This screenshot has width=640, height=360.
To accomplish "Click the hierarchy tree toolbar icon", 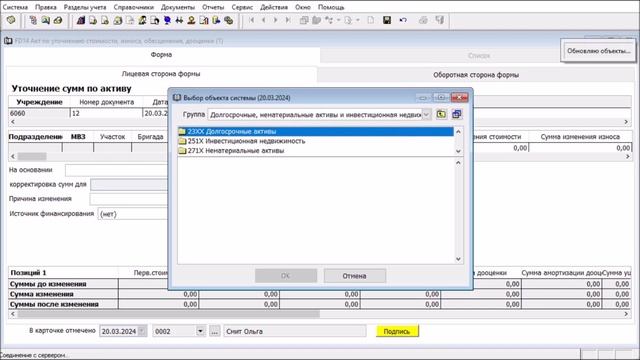I will pos(33,20).
